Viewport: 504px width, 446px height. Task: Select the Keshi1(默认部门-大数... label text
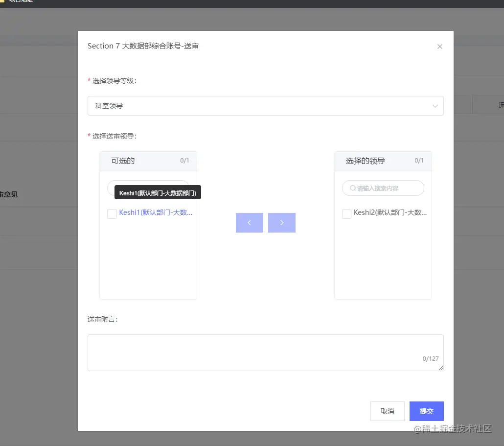pyautogui.click(x=156, y=212)
